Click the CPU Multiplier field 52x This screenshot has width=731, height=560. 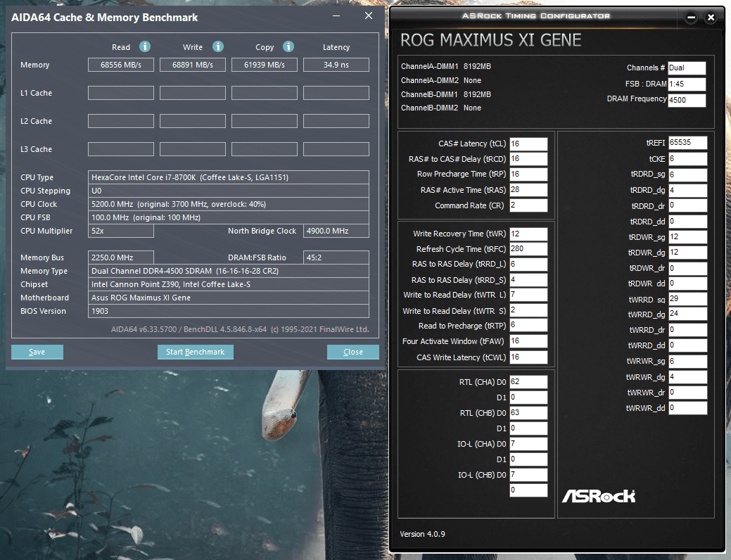coord(121,231)
